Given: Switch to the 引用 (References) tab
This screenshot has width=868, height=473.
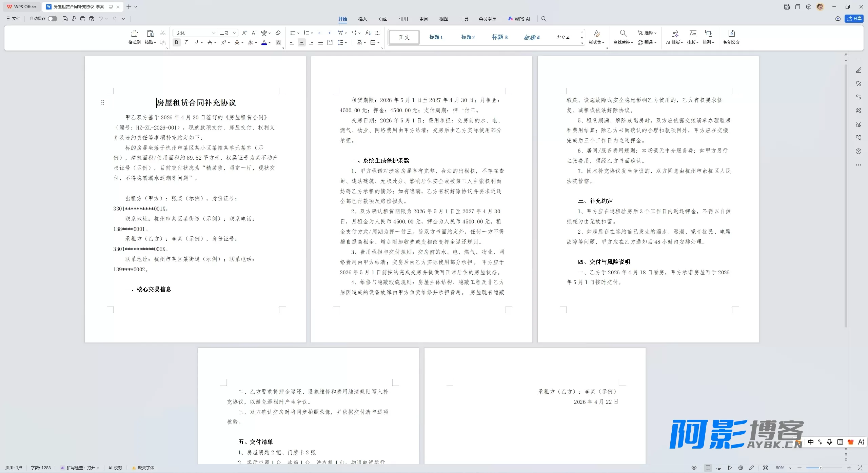Looking at the screenshot, I should (403, 19).
